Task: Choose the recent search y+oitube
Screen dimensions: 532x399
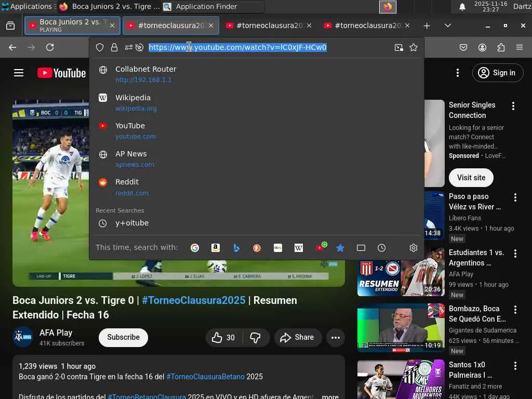Action: coord(256,223)
